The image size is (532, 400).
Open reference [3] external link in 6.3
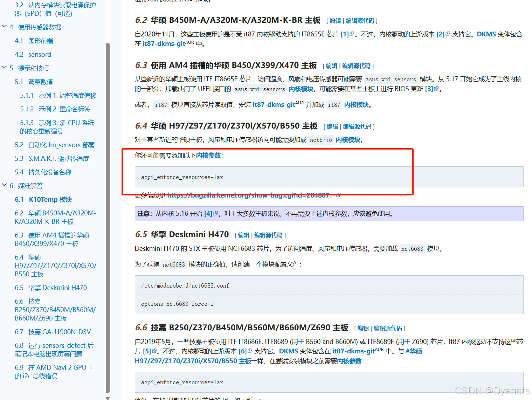click(432, 89)
